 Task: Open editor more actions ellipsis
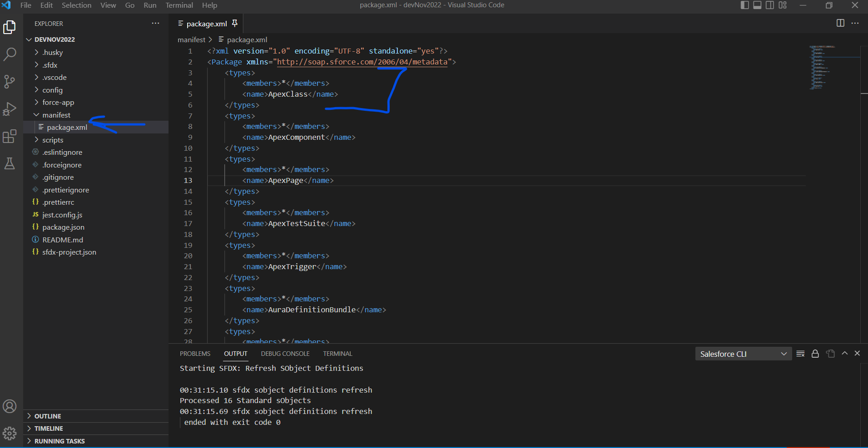pyautogui.click(x=855, y=23)
